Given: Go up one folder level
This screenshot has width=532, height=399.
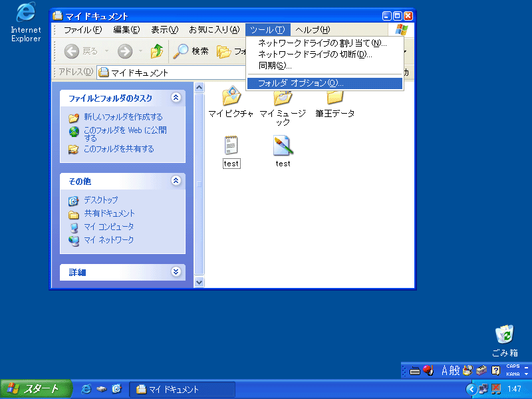Looking at the screenshot, I should coord(157,51).
